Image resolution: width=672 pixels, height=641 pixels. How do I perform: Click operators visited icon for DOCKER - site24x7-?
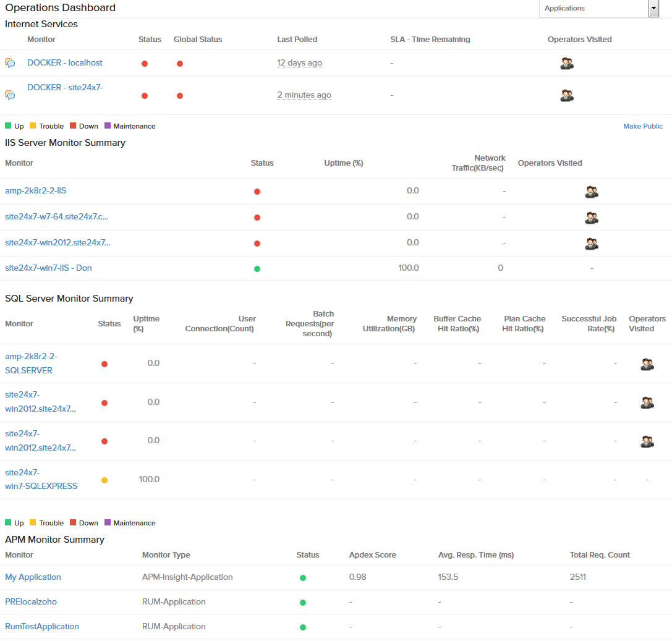[x=566, y=95]
